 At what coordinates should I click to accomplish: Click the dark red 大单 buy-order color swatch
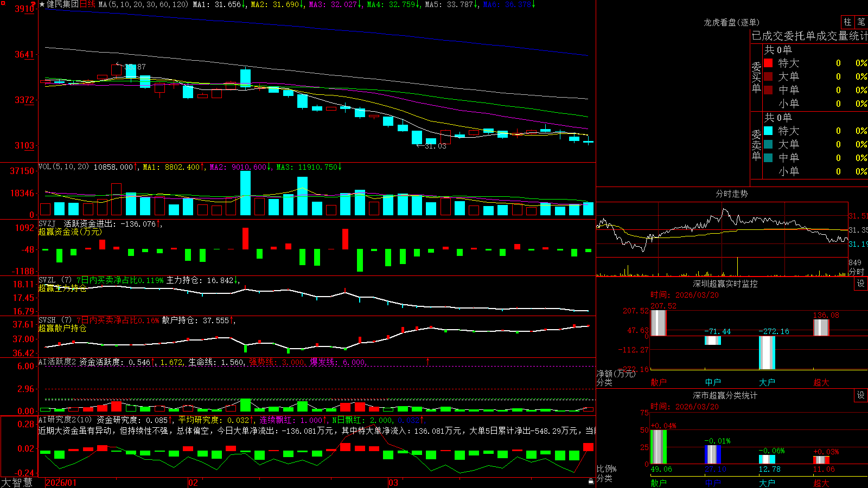[768, 76]
